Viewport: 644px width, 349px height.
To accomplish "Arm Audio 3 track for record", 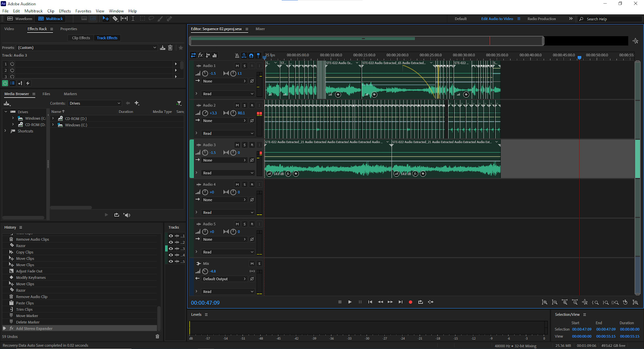I will pyautogui.click(x=252, y=145).
